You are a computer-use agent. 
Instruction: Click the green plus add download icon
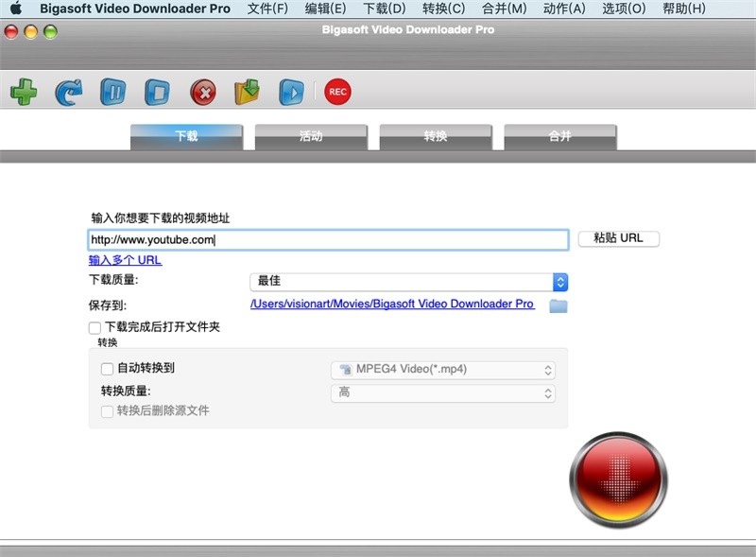tap(24, 92)
